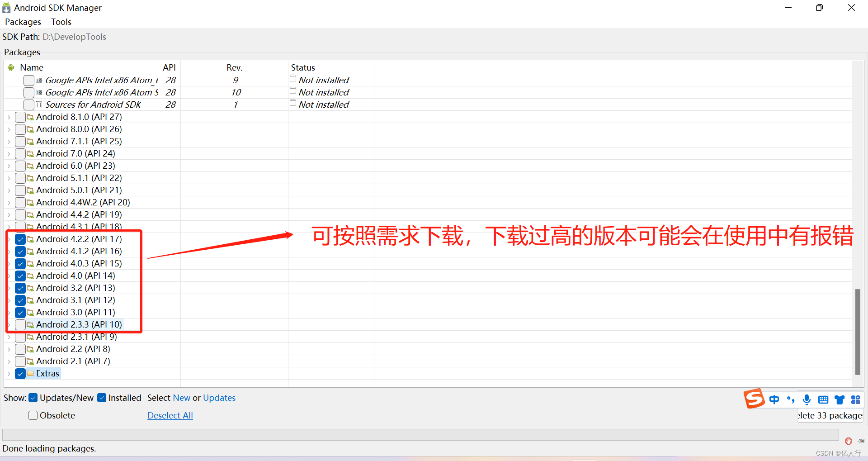Uncheck the Android 4.2.2 (API 17) checkbox
This screenshot has height=461, width=868.
click(20, 239)
